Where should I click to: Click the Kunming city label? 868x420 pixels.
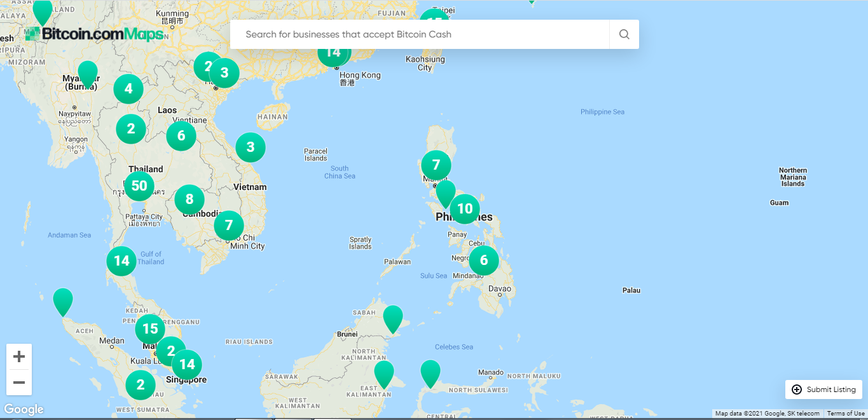tap(172, 13)
